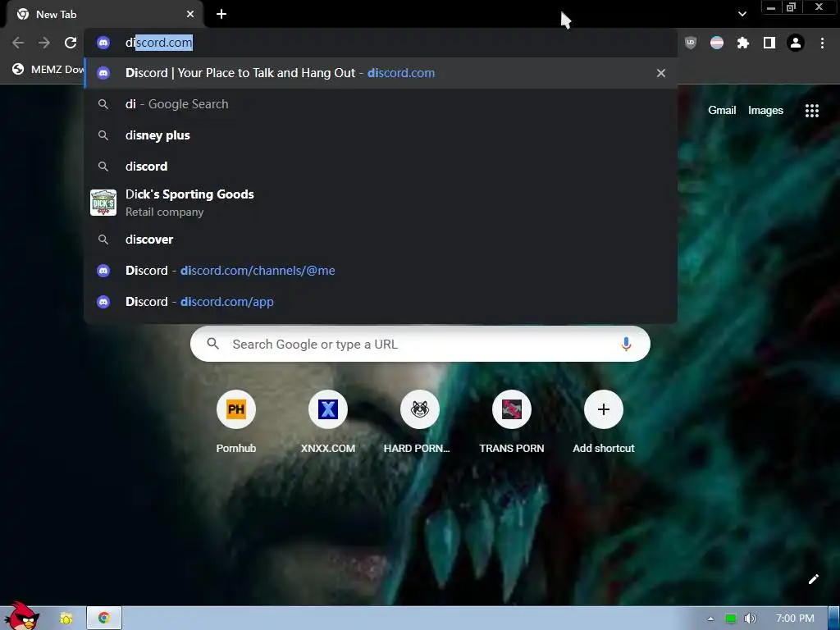Select the 'discord' search suggestion
The width and height of the screenshot is (840, 630).
[381, 166]
